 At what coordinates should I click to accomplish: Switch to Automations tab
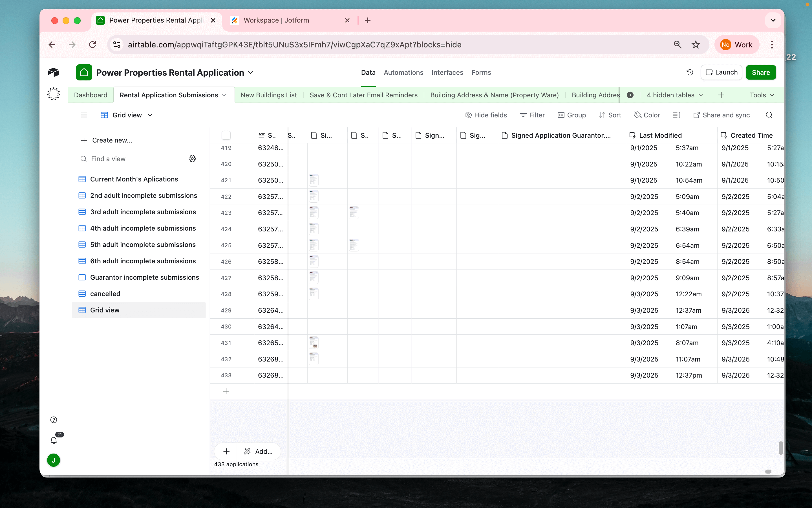coord(403,73)
